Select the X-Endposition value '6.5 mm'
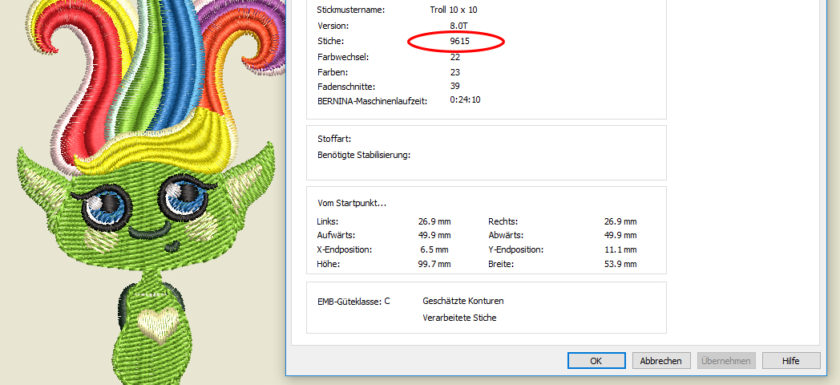Image resolution: width=840 pixels, height=385 pixels. (435, 250)
